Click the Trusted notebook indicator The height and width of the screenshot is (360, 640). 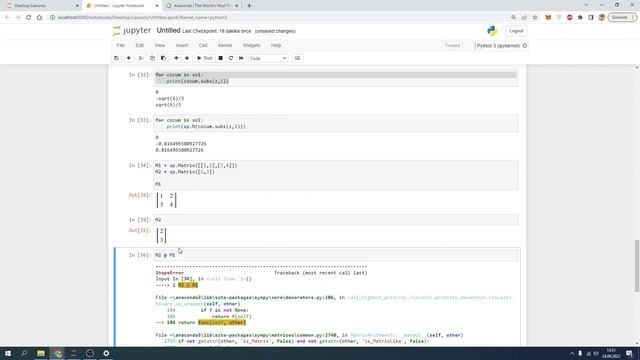452,46
